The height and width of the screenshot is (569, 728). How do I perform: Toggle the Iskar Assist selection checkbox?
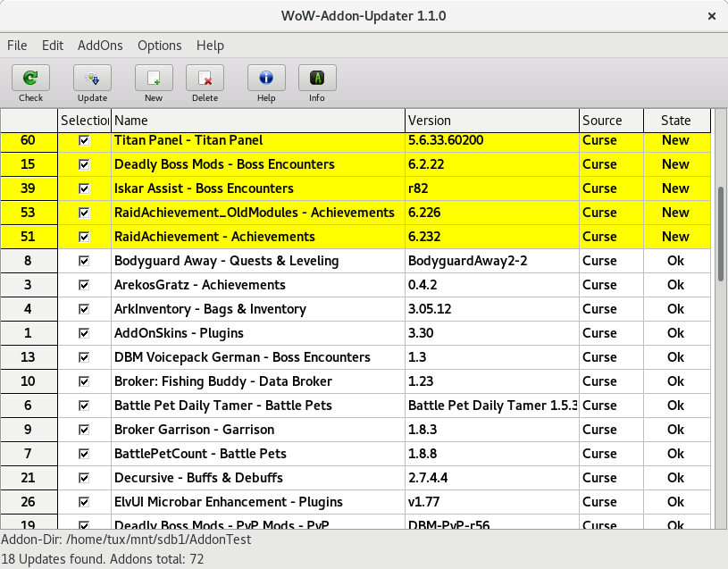(84, 188)
